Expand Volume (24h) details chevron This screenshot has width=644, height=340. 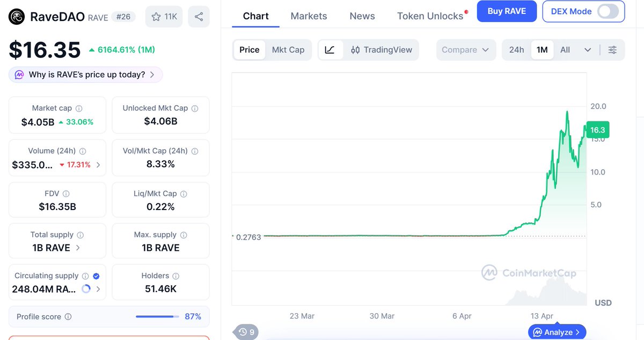[98, 165]
